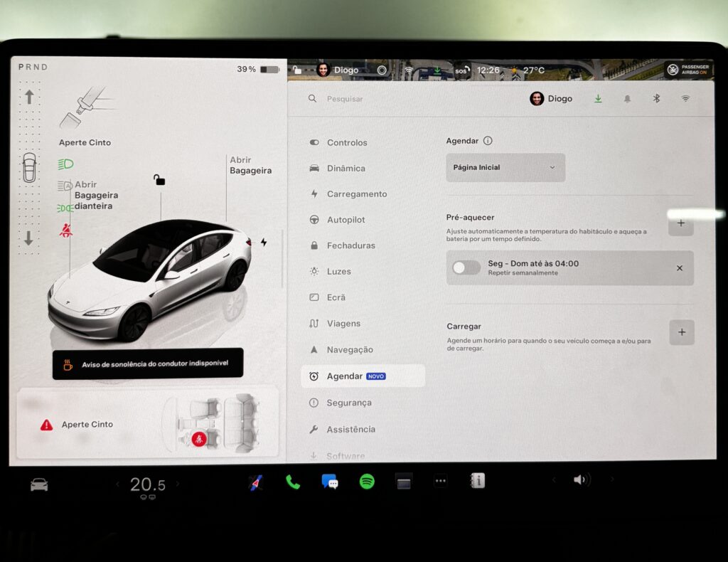Click the car controls icon bottom left
The image size is (728, 562).
point(39,484)
